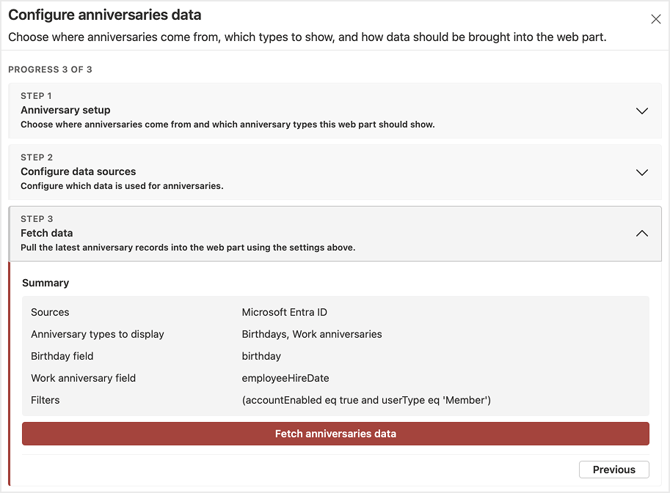Click the Fetch data step title
This screenshot has width=670, height=493.
point(48,233)
